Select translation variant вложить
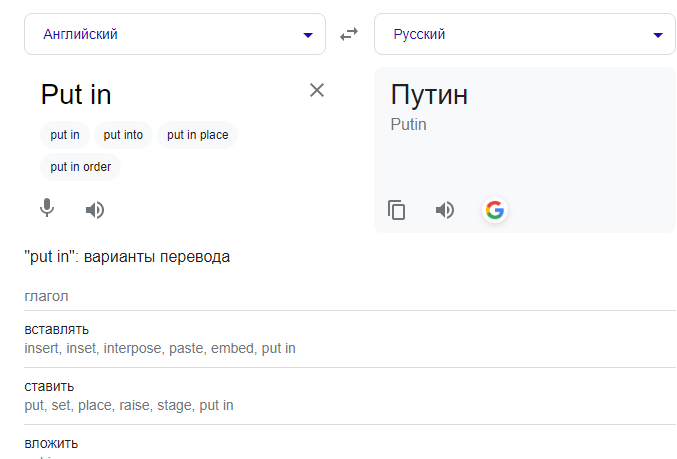The height and width of the screenshot is (459, 677). pos(51,443)
